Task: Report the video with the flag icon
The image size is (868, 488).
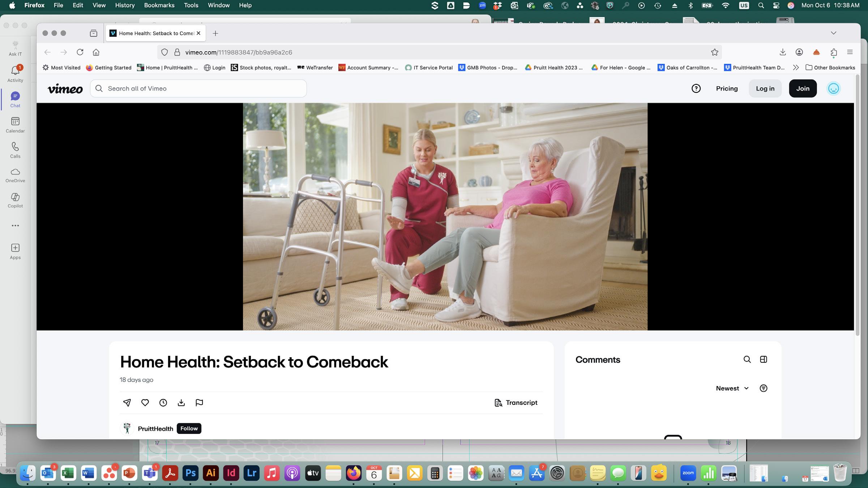Action: point(199,402)
